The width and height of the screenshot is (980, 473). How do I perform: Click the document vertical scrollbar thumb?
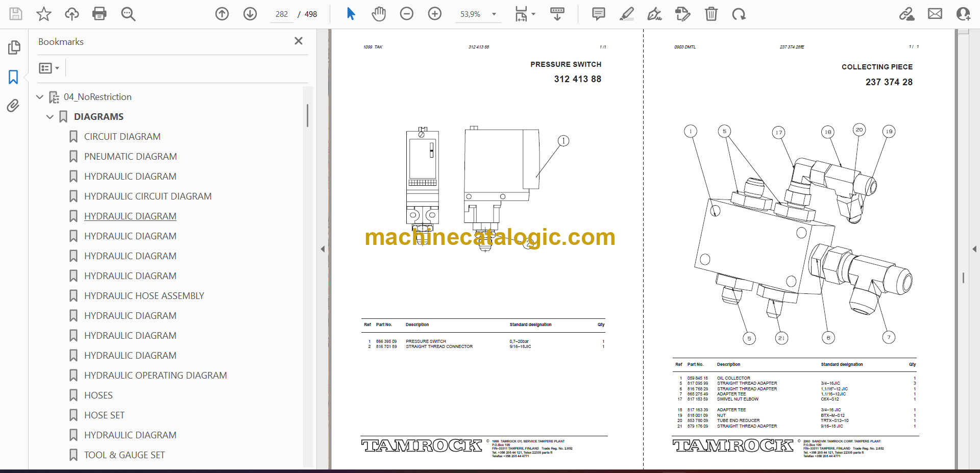[x=963, y=278]
